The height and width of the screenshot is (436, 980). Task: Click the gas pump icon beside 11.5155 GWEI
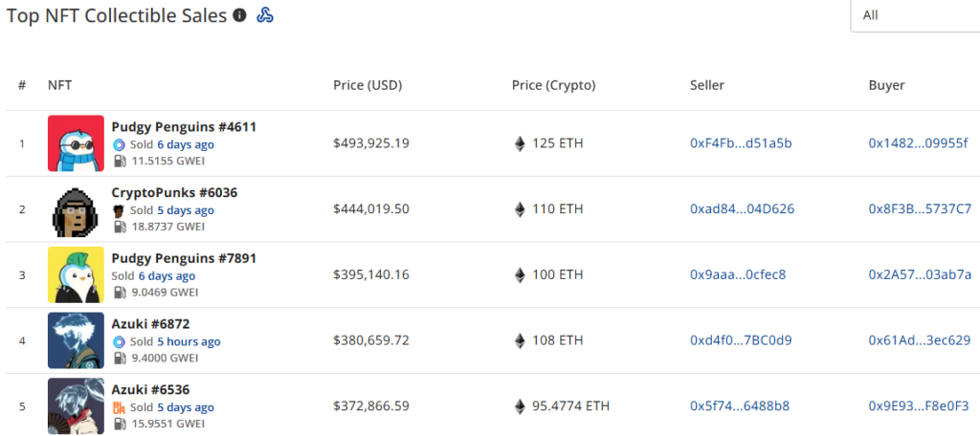pos(120,161)
